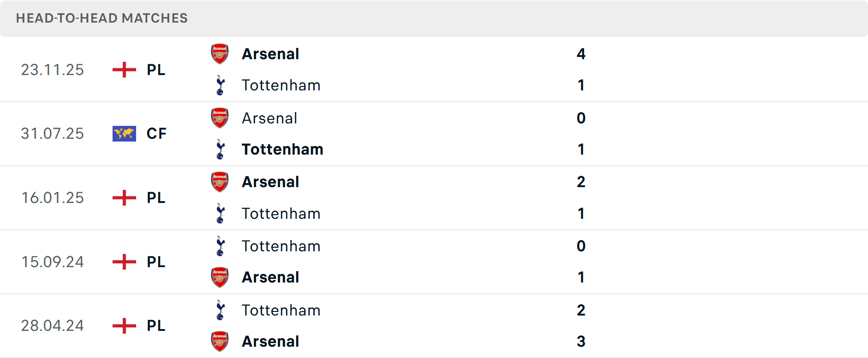
Task: Click the score 3 in the 28.04.24 match
Action: point(581,342)
